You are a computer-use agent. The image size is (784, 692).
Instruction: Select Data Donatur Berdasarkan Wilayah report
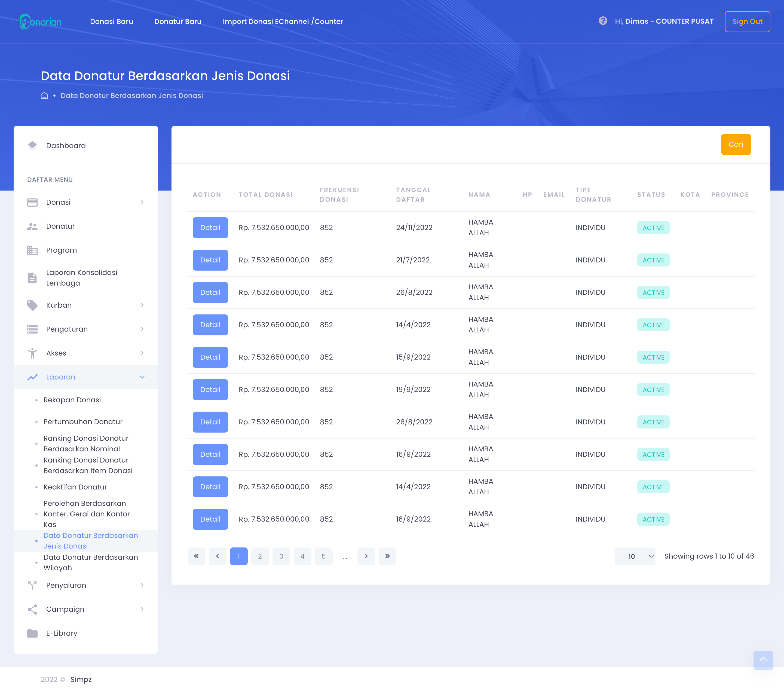click(x=91, y=562)
